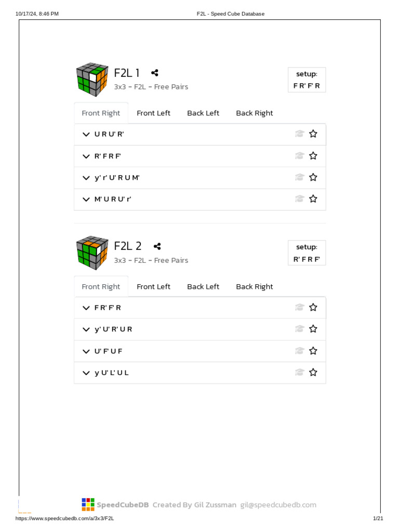
Task: Click the learn icon for y U' L' U L
Action: pyautogui.click(x=299, y=373)
